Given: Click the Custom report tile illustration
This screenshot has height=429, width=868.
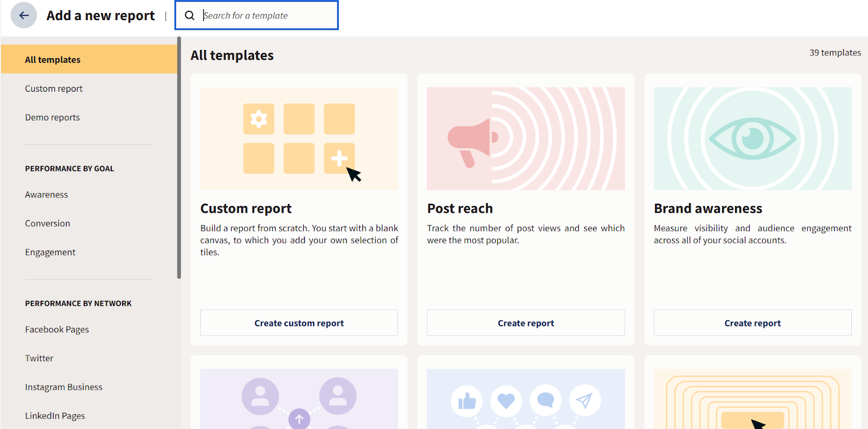Looking at the screenshot, I should click(299, 139).
